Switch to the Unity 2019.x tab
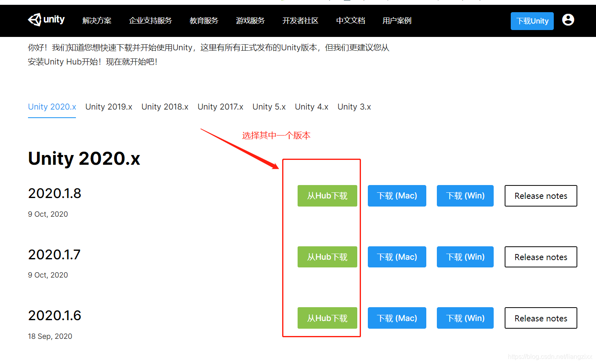Viewport: 596px width, 364px height. point(109,107)
